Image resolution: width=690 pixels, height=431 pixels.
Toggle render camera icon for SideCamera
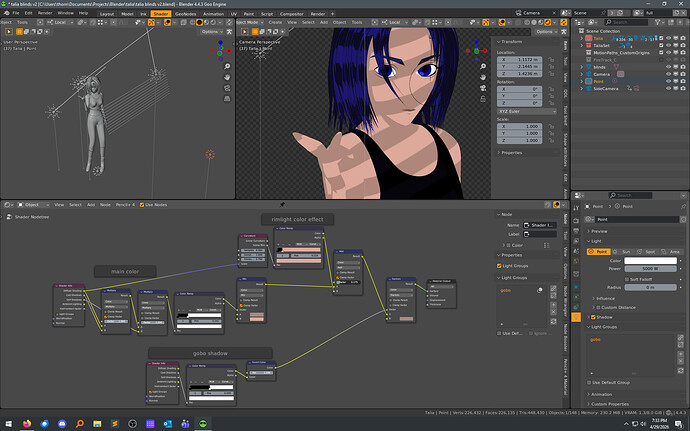[683, 88]
